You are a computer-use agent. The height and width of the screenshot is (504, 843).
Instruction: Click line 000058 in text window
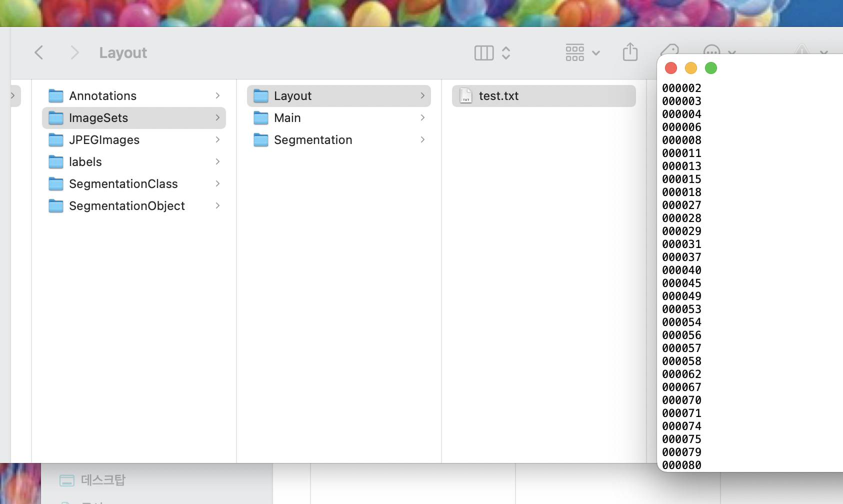[x=681, y=361]
